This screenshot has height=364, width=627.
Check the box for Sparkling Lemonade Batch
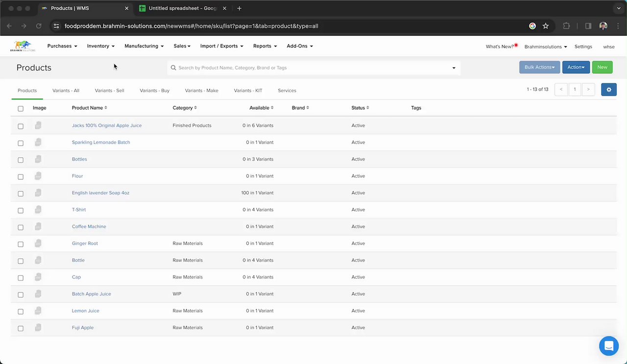coord(21,143)
